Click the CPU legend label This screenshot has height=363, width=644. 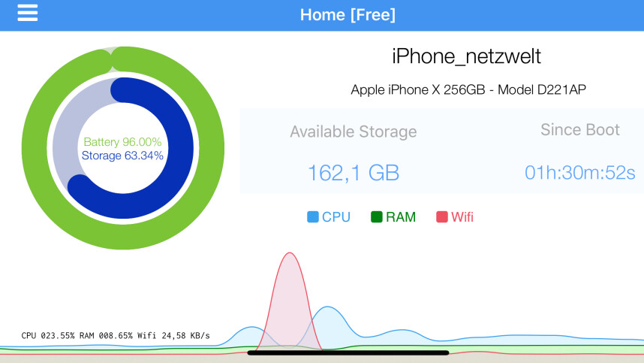point(336,217)
